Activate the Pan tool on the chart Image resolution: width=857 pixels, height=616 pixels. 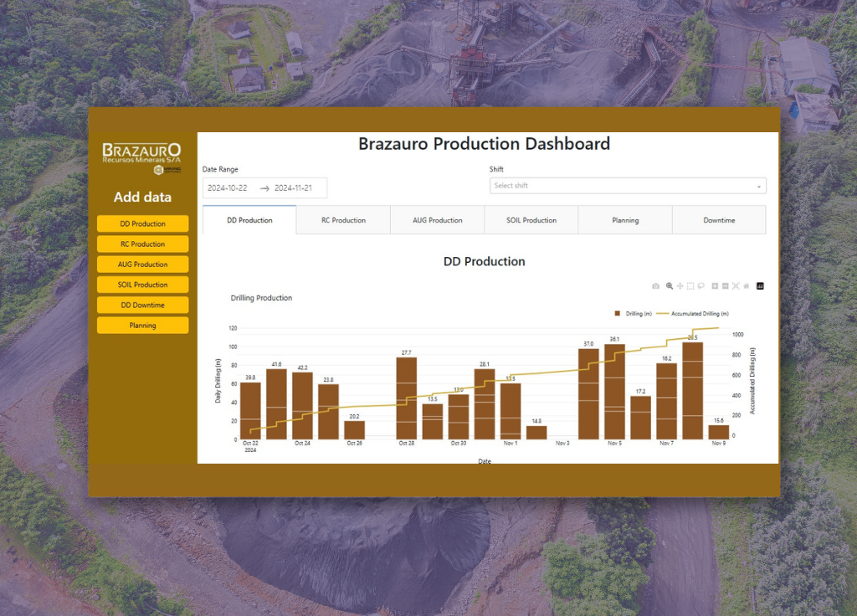tap(680, 285)
